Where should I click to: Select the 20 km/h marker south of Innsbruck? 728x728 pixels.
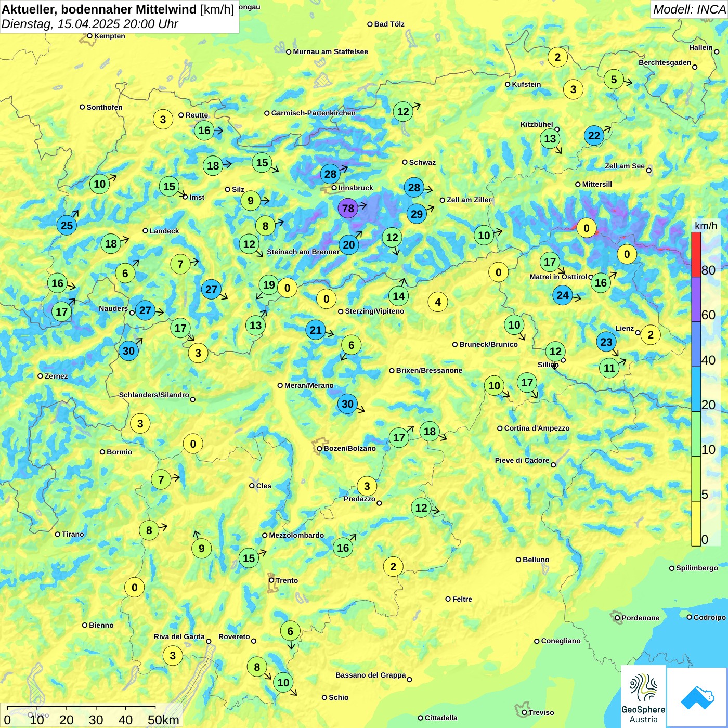[349, 244]
